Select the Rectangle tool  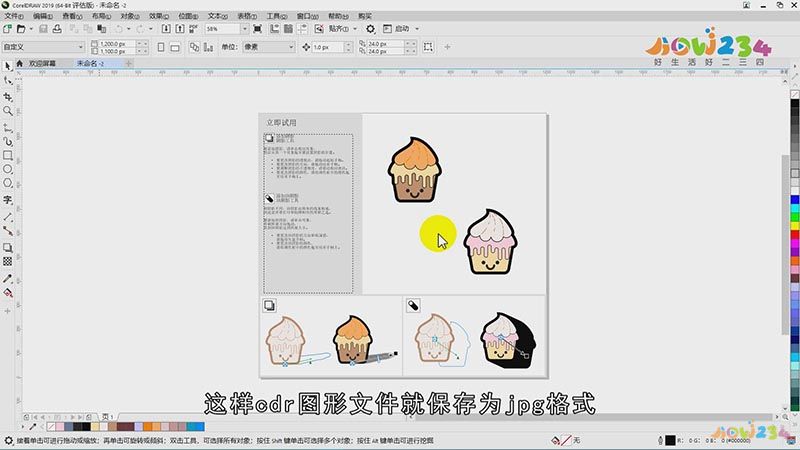(8, 155)
